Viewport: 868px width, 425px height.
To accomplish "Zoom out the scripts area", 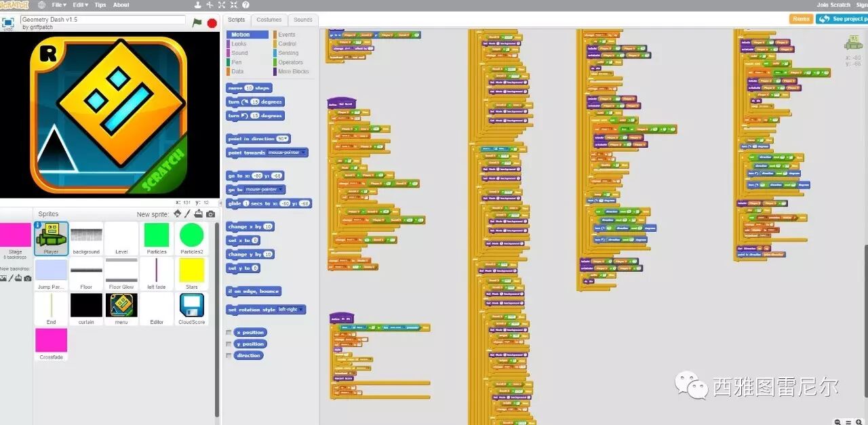I will 838,421.
